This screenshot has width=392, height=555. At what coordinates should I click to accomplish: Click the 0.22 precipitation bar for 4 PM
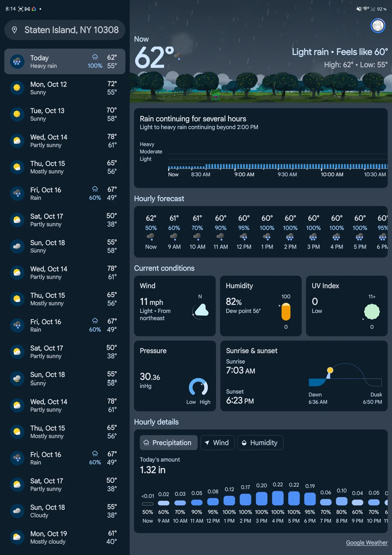point(278,498)
